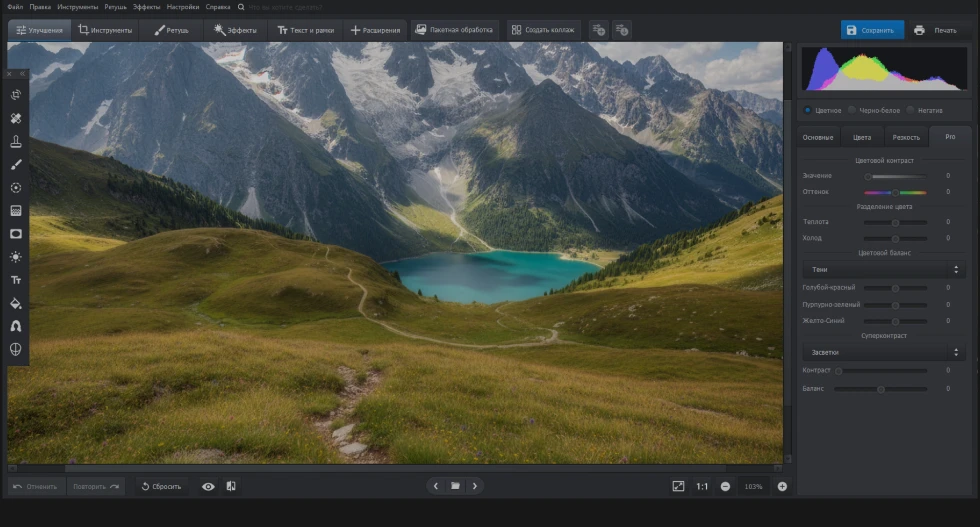Select the vignette tool icon

pyautogui.click(x=16, y=234)
